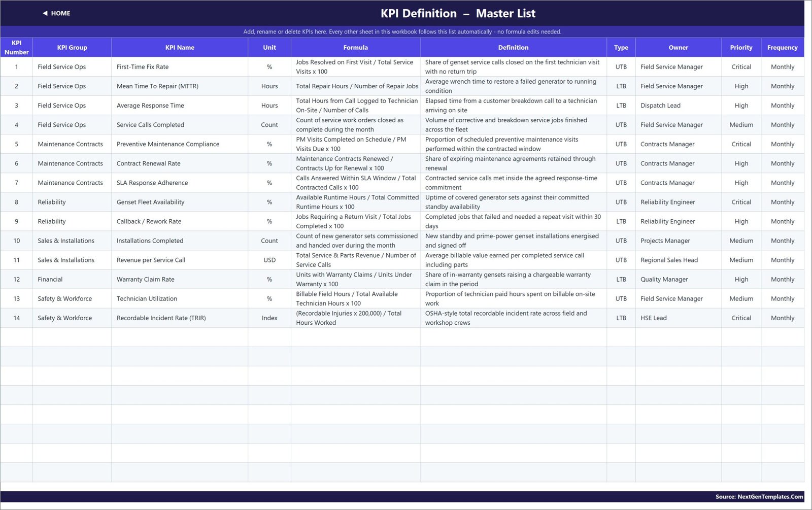Select the Billable Field Hours formula cell

(355, 298)
